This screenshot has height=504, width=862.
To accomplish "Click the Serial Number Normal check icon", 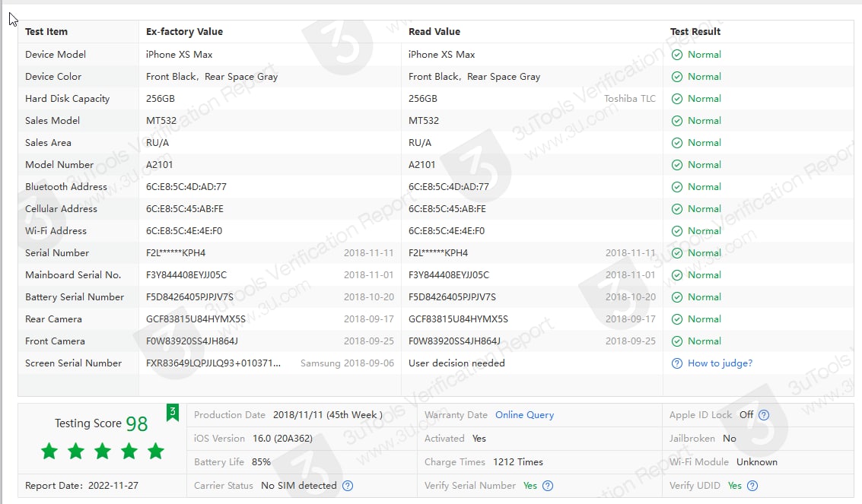I will [x=677, y=253].
